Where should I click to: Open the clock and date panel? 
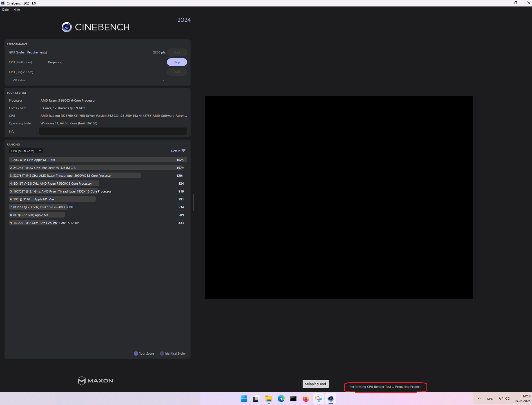click(x=522, y=399)
